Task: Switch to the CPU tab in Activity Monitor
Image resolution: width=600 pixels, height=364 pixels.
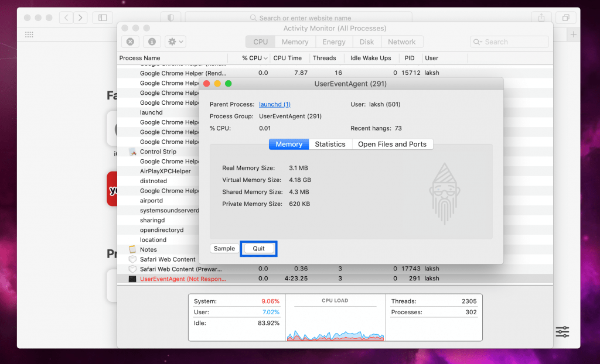Action: [x=260, y=42]
